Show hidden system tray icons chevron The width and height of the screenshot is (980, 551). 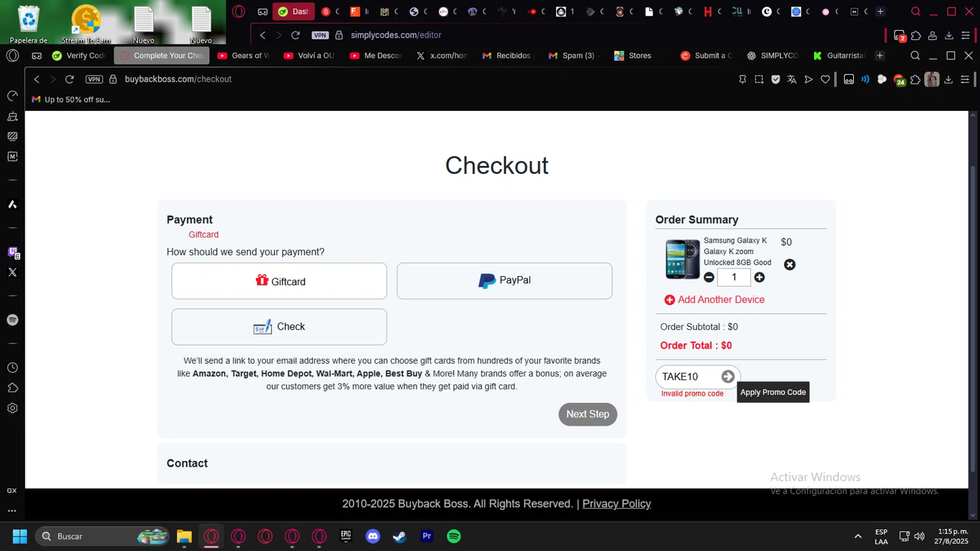(x=857, y=536)
